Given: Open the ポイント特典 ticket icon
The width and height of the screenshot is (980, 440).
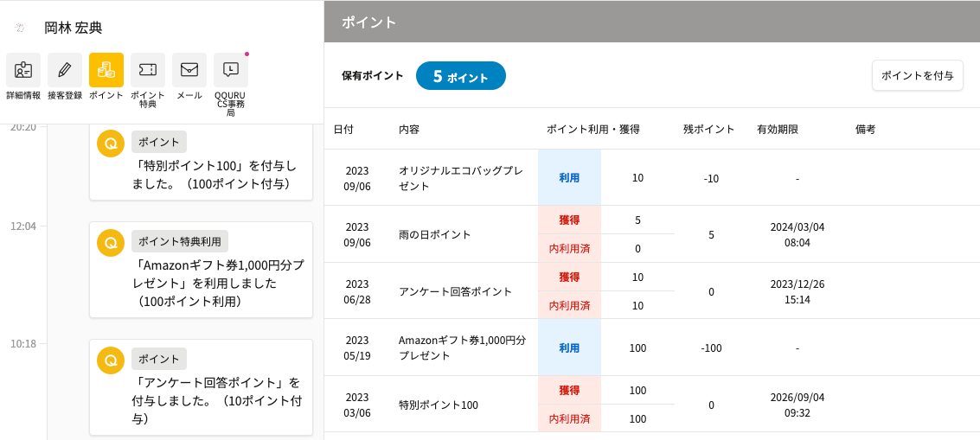Looking at the screenshot, I should tap(148, 70).
